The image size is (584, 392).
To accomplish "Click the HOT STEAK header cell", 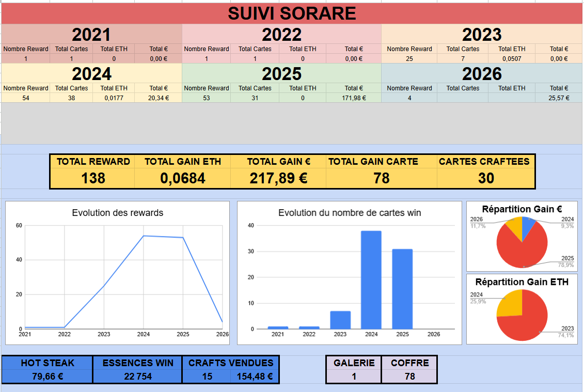I will tap(48, 363).
